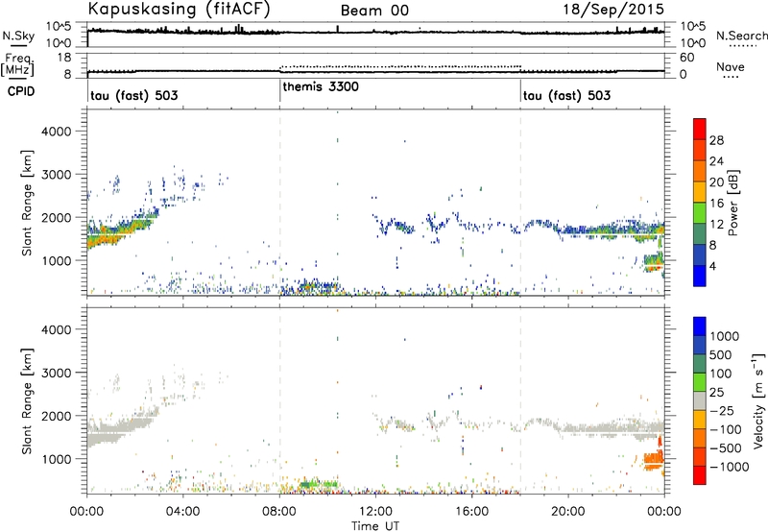Click the '500' value on velocity colorbar
Image resolution: width=768 pixels, height=532 pixels.
[x=722, y=355]
